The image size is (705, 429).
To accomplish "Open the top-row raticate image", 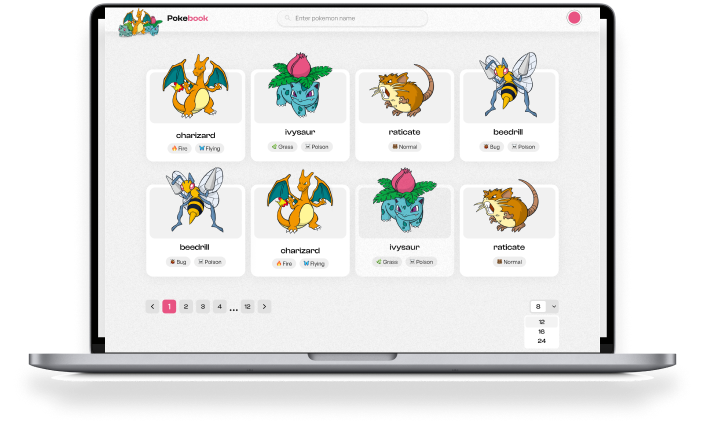I will [402, 88].
